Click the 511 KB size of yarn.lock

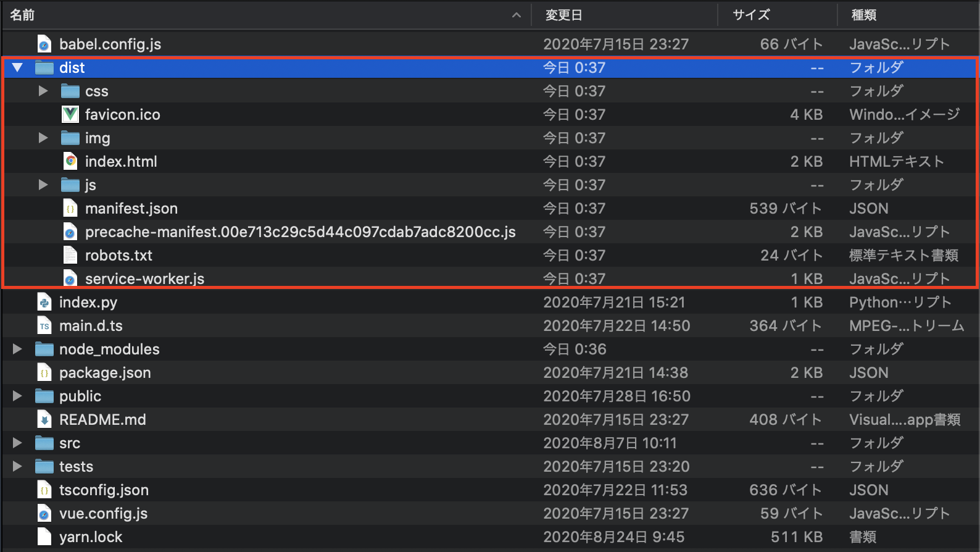[x=797, y=537]
